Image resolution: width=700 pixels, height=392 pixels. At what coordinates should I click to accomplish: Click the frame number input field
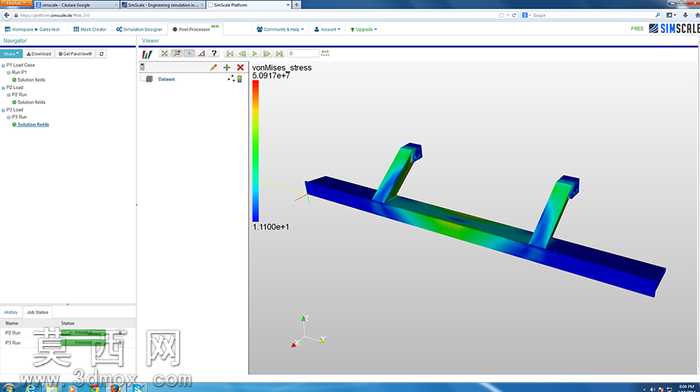pyautogui.click(x=303, y=54)
